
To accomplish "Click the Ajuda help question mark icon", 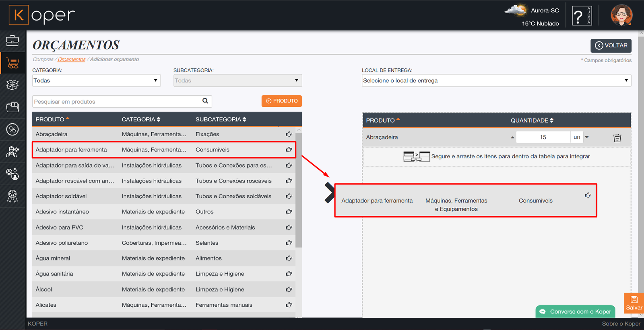I will pyautogui.click(x=582, y=16).
